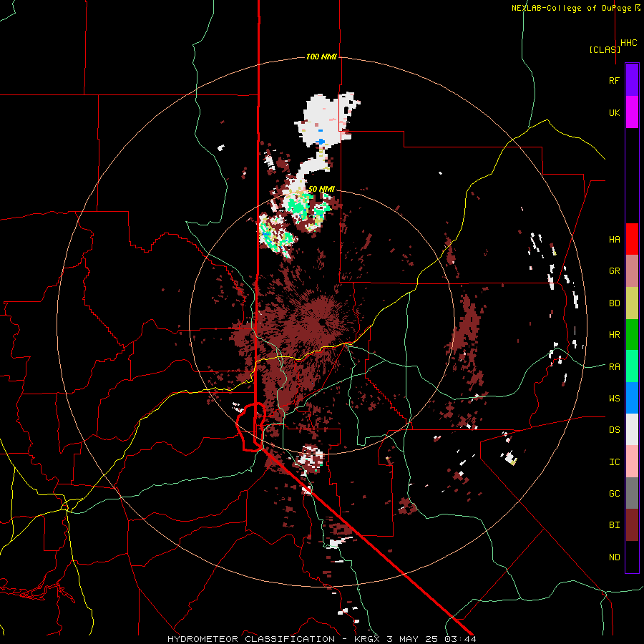644x644 pixels.
Task: Click the WS blue legend swatch
Action: (632, 398)
